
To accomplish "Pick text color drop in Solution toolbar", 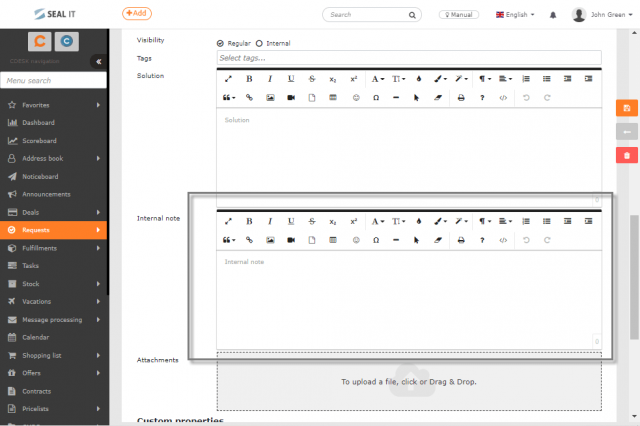I will click(x=419, y=79).
